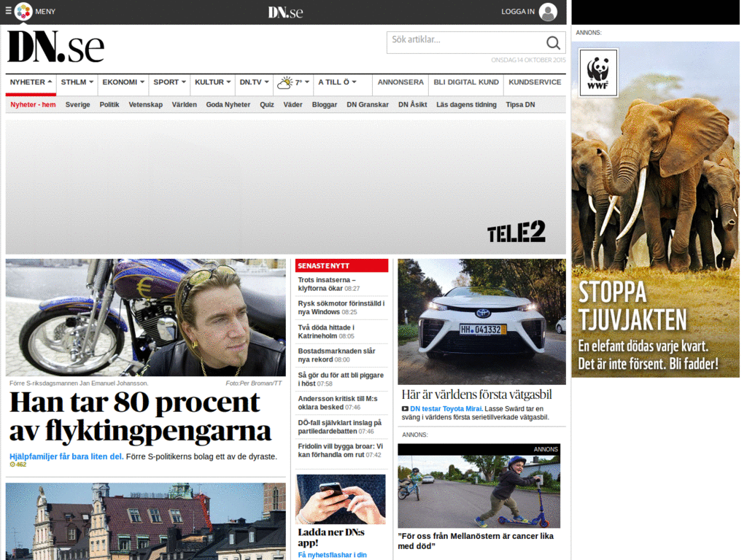The image size is (747, 560).
Task: Click the small DN.se logo in top bar
Action: 285,12
